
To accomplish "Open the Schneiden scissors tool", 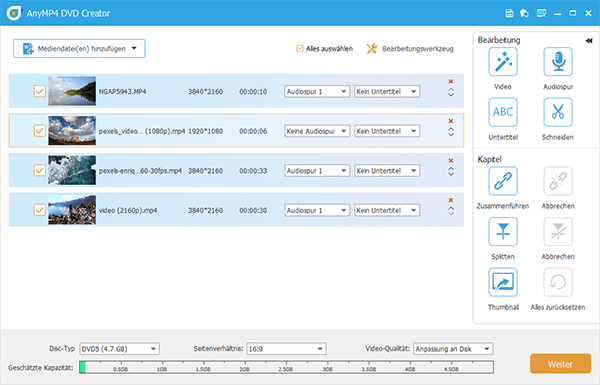I will [x=558, y=112].
